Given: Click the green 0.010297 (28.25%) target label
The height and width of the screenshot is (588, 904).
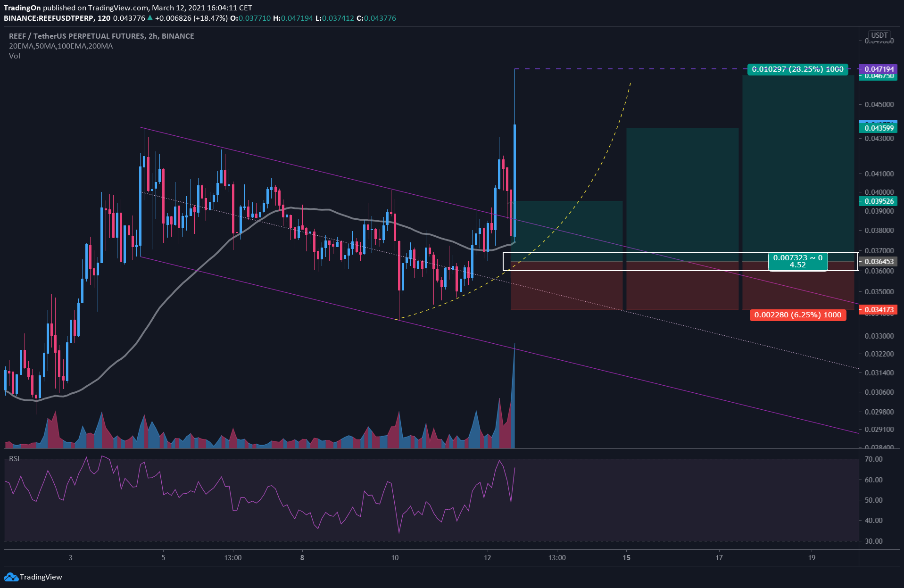Looking at the screenshot, I should pyautogui.click(x=797, y=69).
